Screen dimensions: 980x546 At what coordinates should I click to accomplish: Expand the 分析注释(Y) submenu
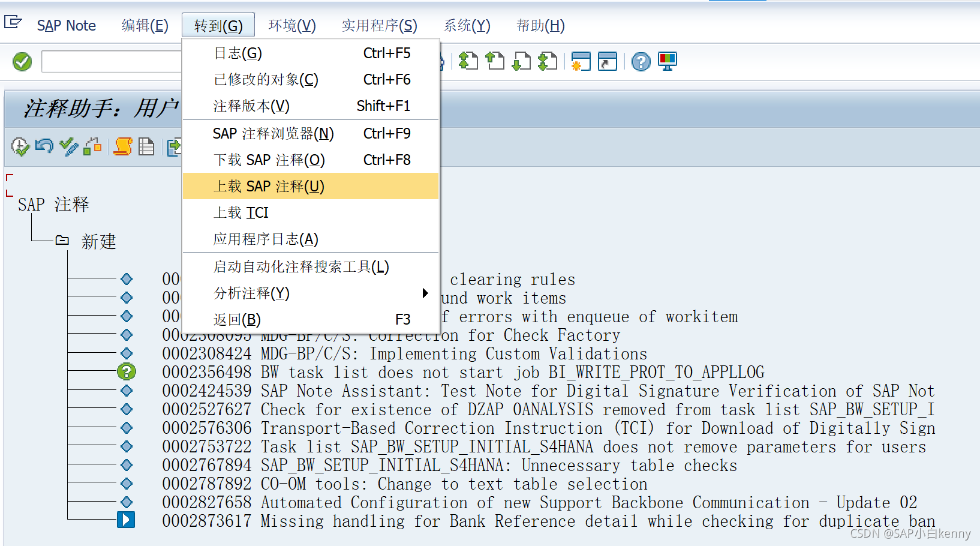[x=311, y=293]
